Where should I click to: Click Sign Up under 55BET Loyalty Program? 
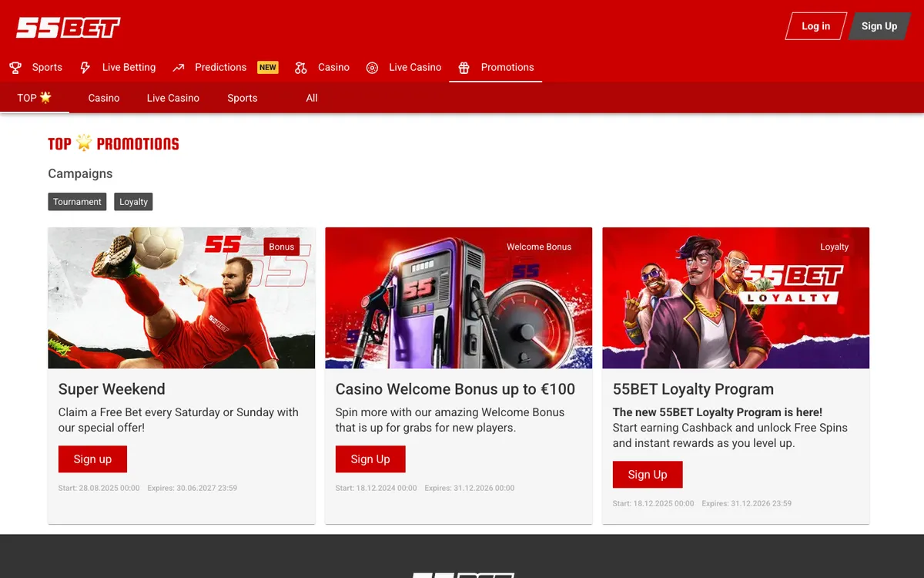648,475
